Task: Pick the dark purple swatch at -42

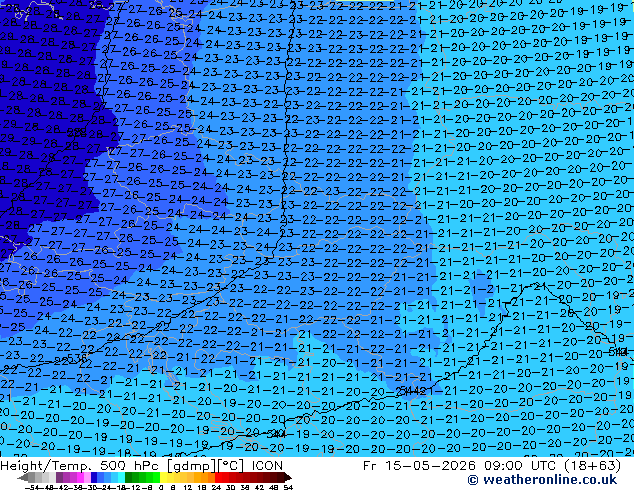Action: [x=59, y=477]
